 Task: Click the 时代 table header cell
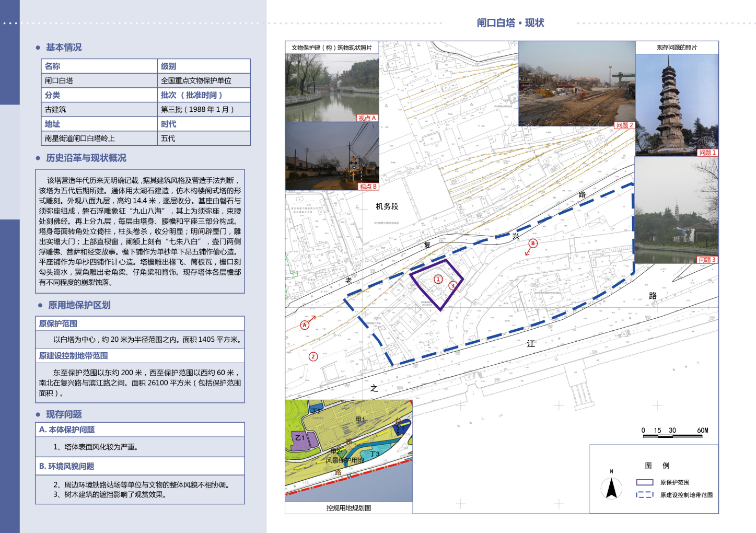coord(204,124)
